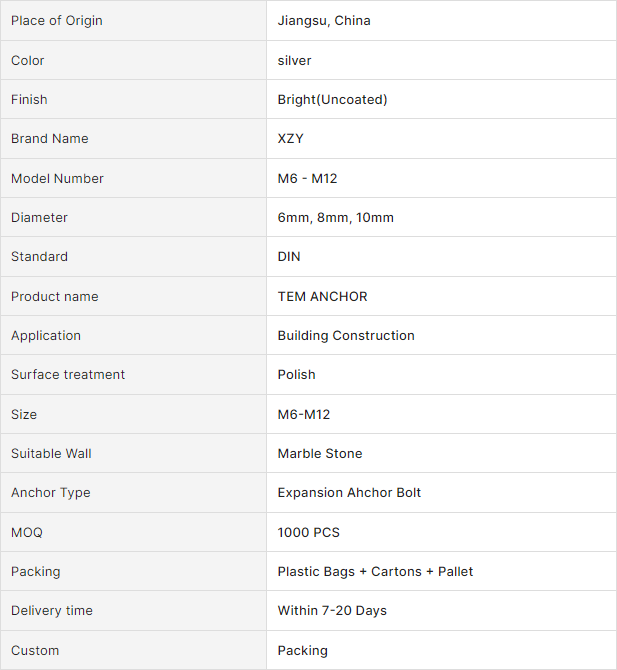The image size is (617, 670).
Task: Click the 'XZY' brand name value
Action: (x=291, y=139)
